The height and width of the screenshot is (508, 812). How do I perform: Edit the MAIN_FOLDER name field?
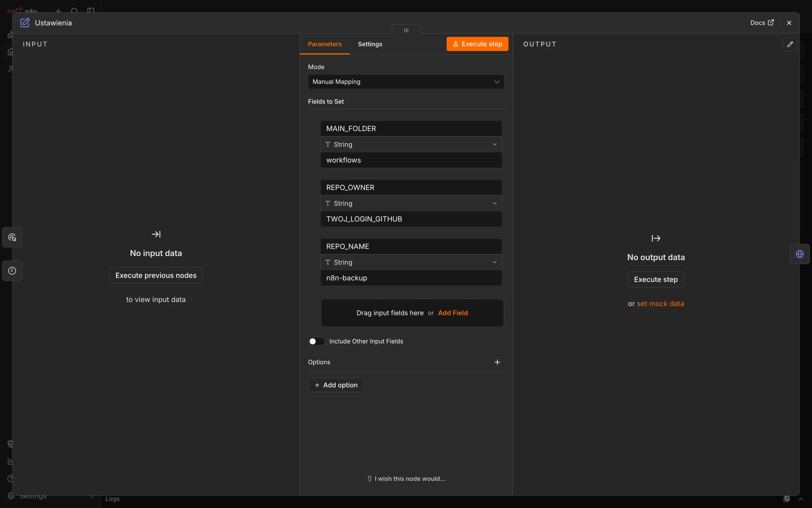tap(411, 129)
